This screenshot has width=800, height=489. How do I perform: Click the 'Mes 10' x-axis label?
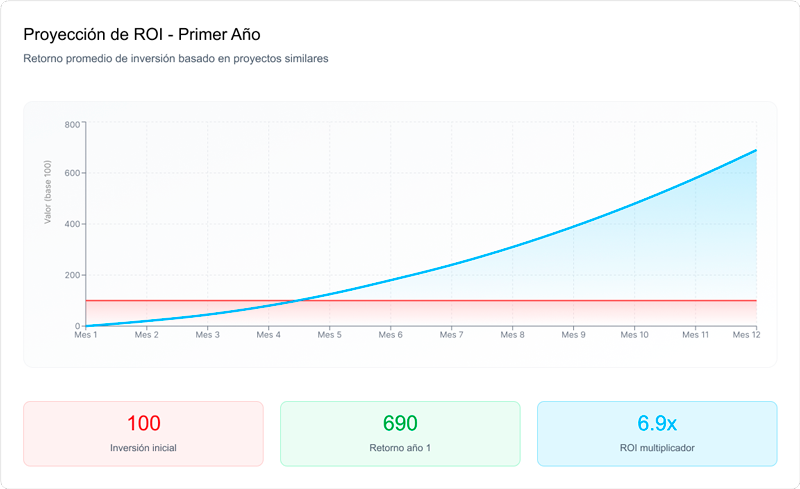[x=635, y=335]
